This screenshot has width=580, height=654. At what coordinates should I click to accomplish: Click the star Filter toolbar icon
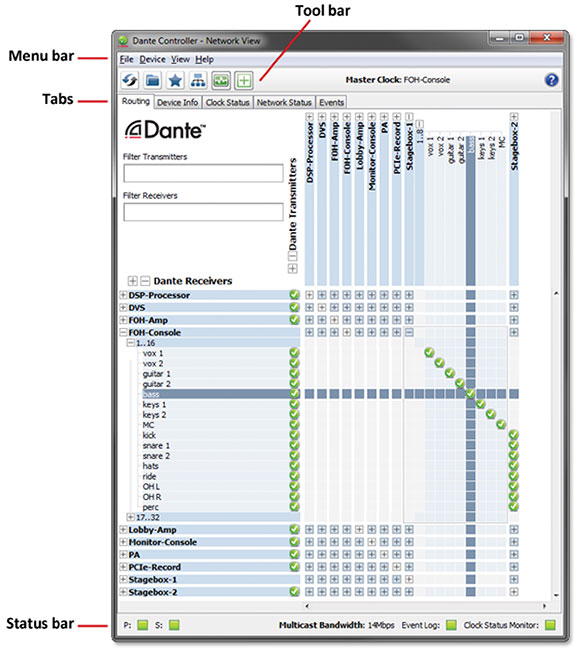(x=176, y=80)
